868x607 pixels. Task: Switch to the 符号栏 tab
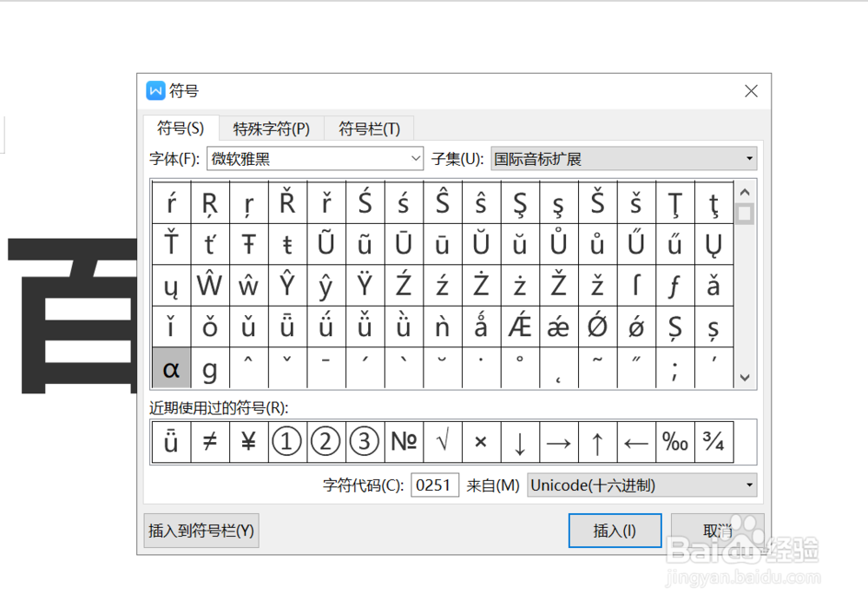tap(368, 128)
